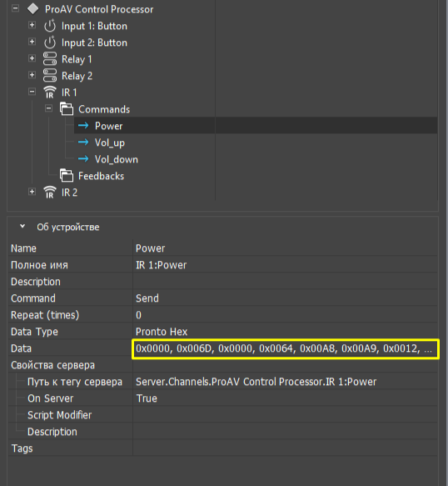Image resolution: width=448 pixels, height=486 pixels.
Task: Select the Vol_up command label
Action: point(110,143)
